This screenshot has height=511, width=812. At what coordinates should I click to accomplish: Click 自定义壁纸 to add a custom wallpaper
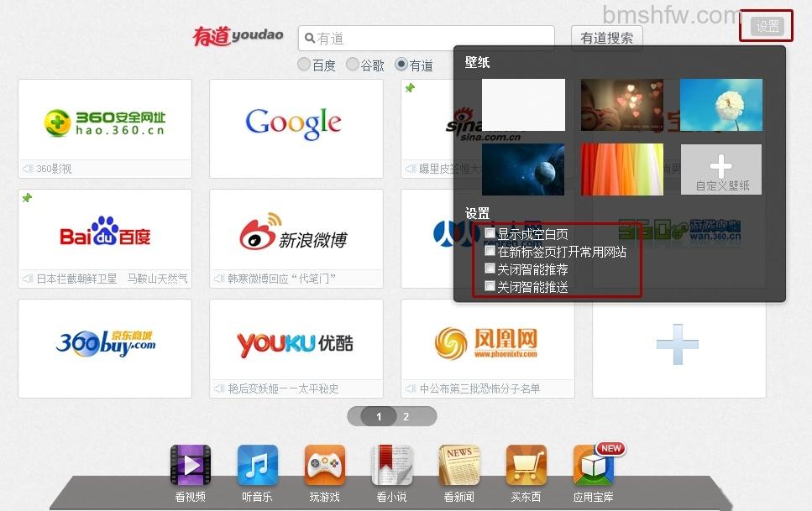[720, 169]
